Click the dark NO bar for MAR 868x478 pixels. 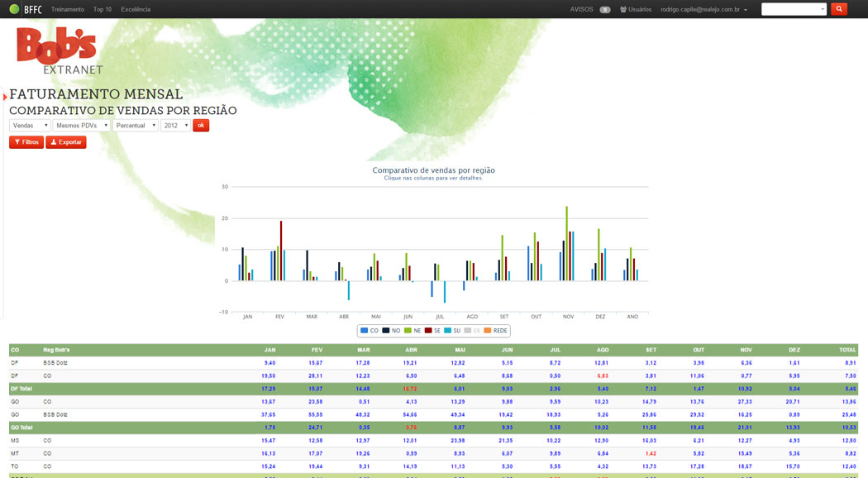[x=308, y=265]
